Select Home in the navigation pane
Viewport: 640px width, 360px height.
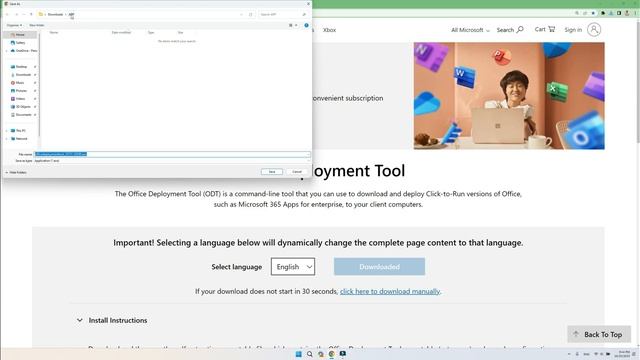20,35
